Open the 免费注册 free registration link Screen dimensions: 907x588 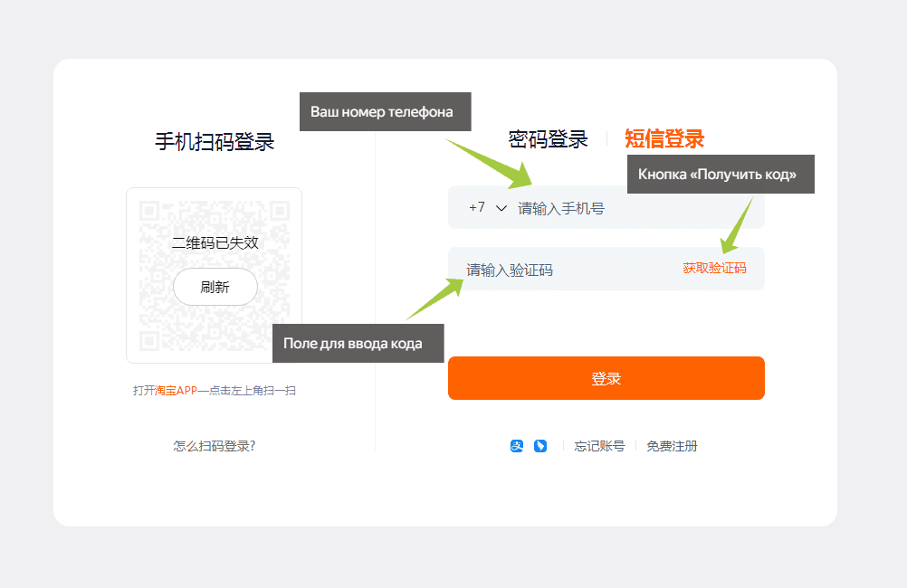tap(672, 446)
